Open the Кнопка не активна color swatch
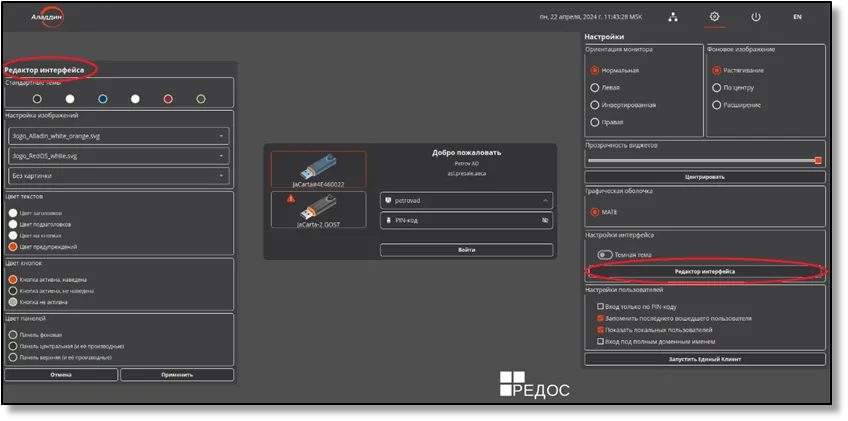The image size is (848, 421). coord(13,302)
